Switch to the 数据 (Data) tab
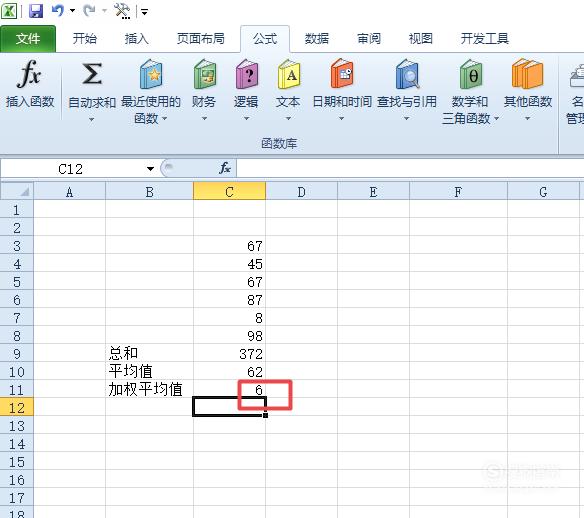Viewport: 584px width, 518px height. (317, 38)
